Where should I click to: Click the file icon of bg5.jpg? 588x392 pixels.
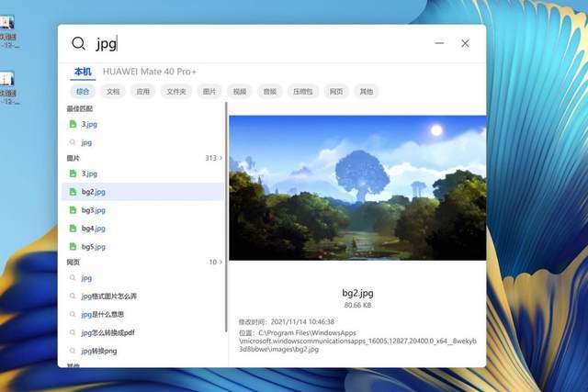click(73, 247)
